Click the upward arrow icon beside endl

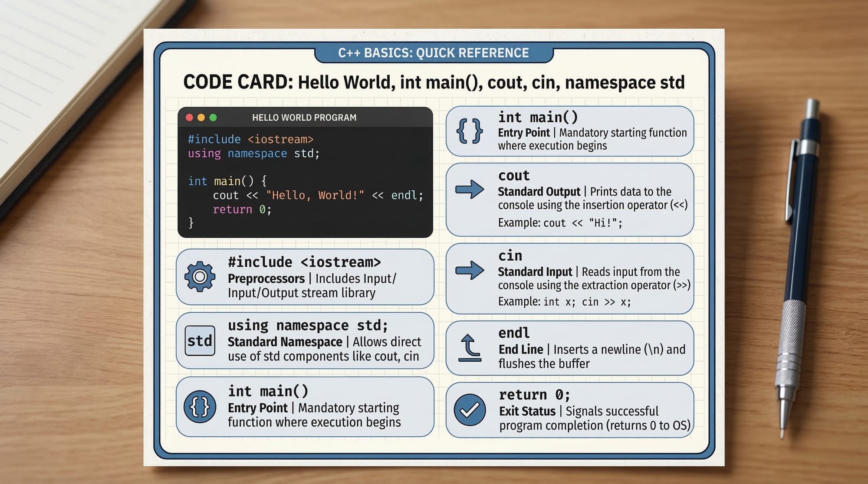(x=470, y=348)
